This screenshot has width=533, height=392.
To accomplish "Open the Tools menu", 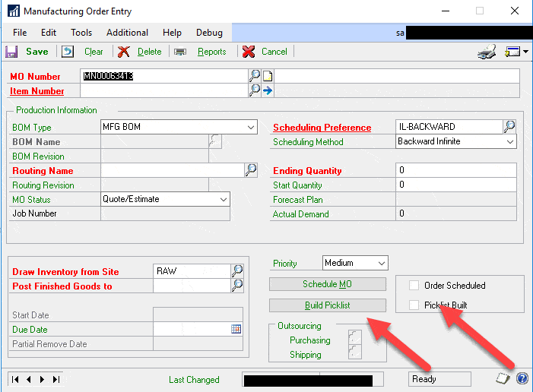I will pos(81,33).
